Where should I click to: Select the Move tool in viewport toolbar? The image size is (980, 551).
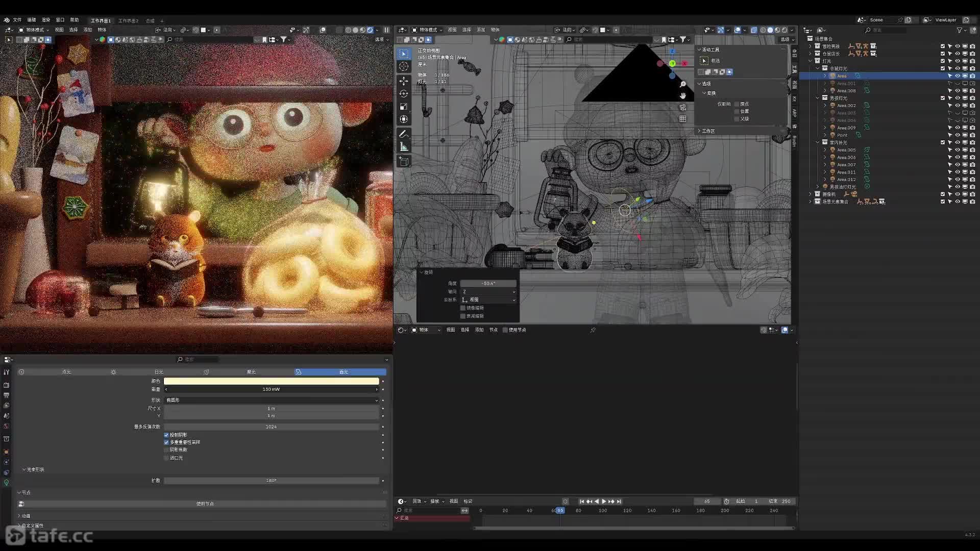point(404,81)
